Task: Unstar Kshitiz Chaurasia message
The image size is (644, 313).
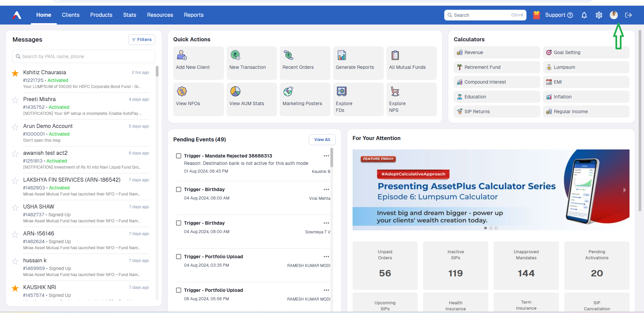Action: click(x=15, y=73)
